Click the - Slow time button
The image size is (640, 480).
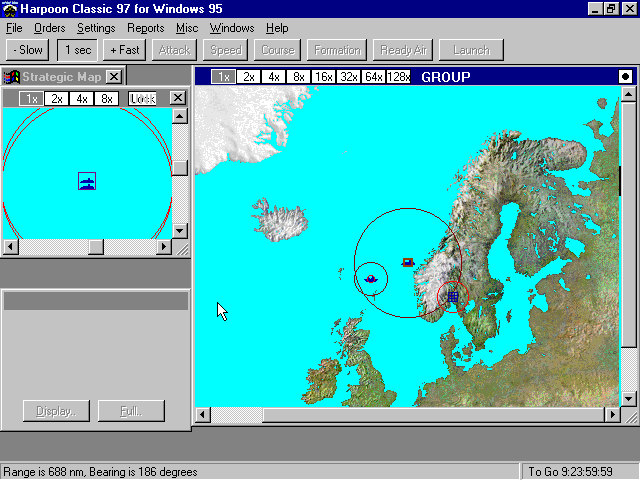(x=28, y=50)
